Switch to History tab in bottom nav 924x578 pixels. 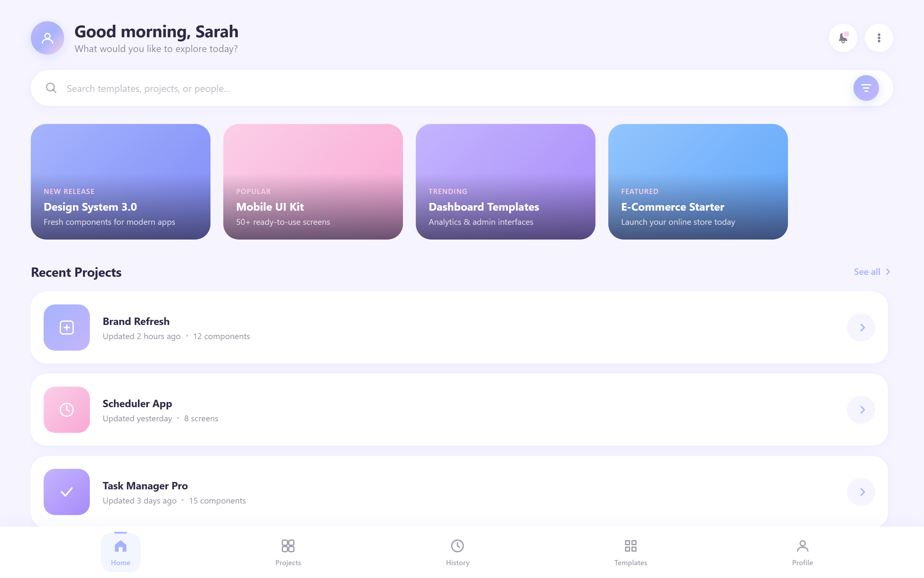(458, 552)
